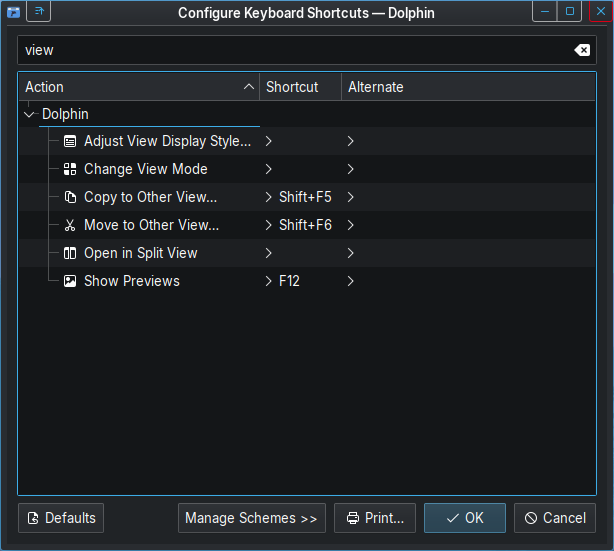The height and width of the screenshot is (551, 614).
Task: Select 'Open in Split View' row text
Action: coord(141,253)
